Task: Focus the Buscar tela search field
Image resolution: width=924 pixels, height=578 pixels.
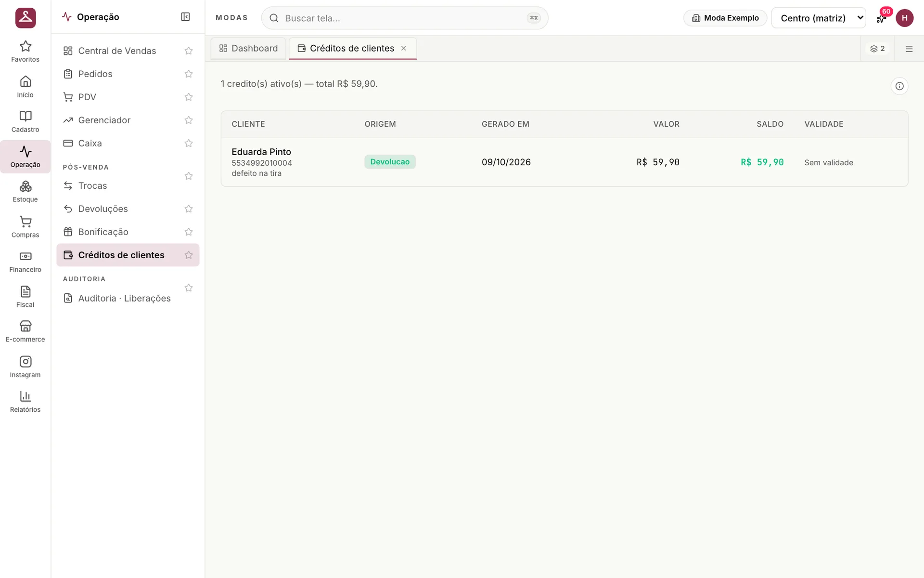Action: pyautogui.click(x=404, y=18)
